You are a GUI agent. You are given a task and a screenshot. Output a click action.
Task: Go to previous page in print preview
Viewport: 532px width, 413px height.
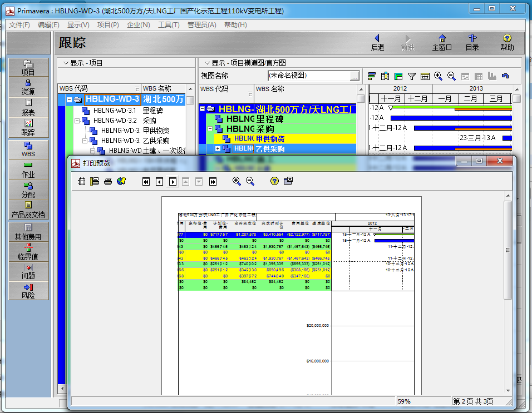tap(159, 182)
